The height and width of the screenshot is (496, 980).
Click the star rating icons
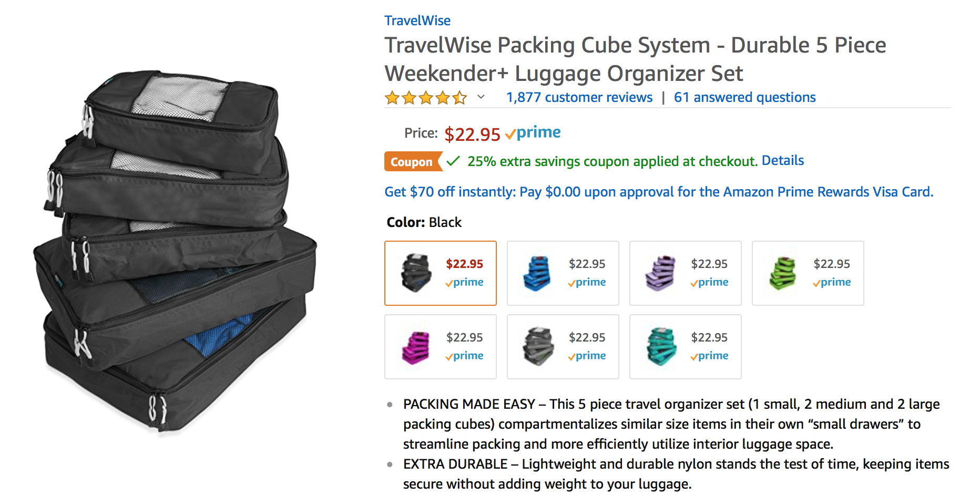(426, 98)
